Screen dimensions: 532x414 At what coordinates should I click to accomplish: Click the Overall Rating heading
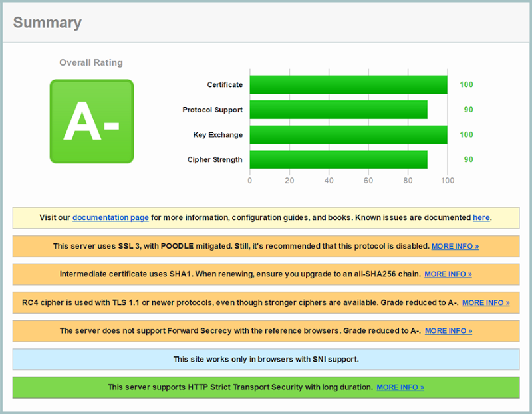91,62
